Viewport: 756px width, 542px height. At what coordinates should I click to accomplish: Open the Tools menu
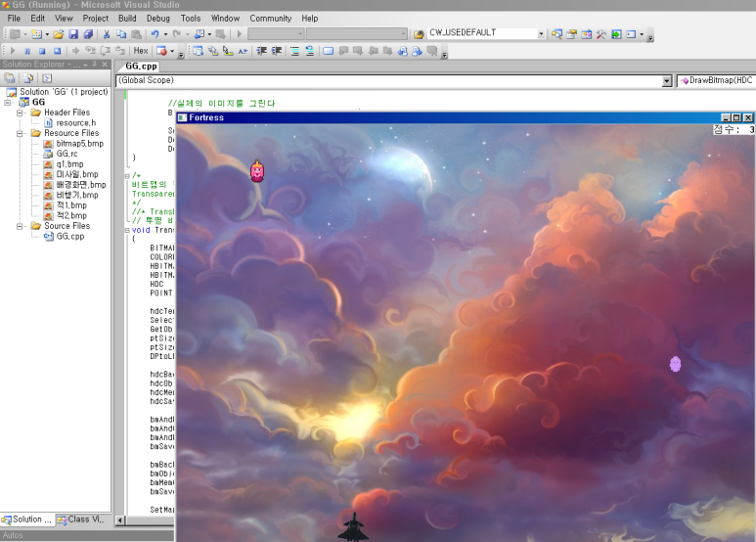coord(191,19)
